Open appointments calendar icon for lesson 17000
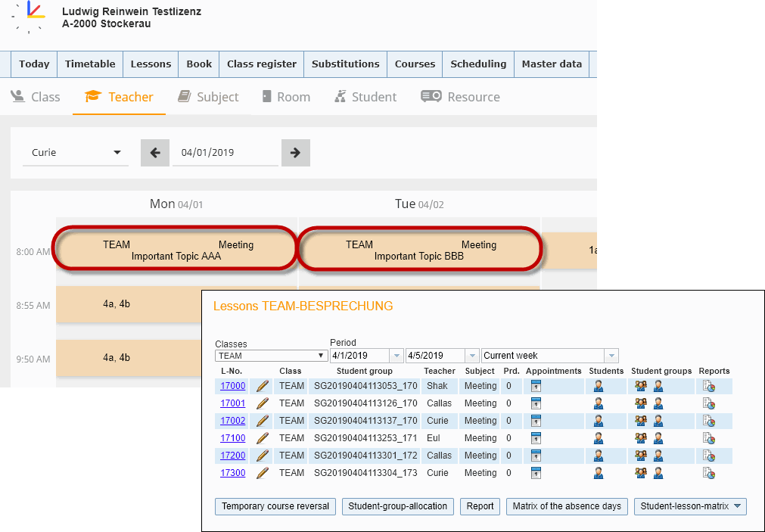Screen dimensions: 765x532 tap(536, 386)
